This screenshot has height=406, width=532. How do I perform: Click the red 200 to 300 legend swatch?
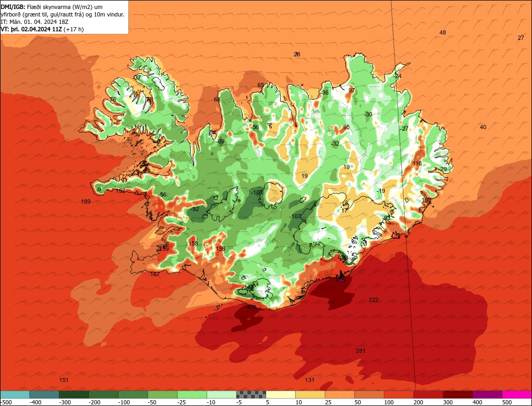point(428,394)
